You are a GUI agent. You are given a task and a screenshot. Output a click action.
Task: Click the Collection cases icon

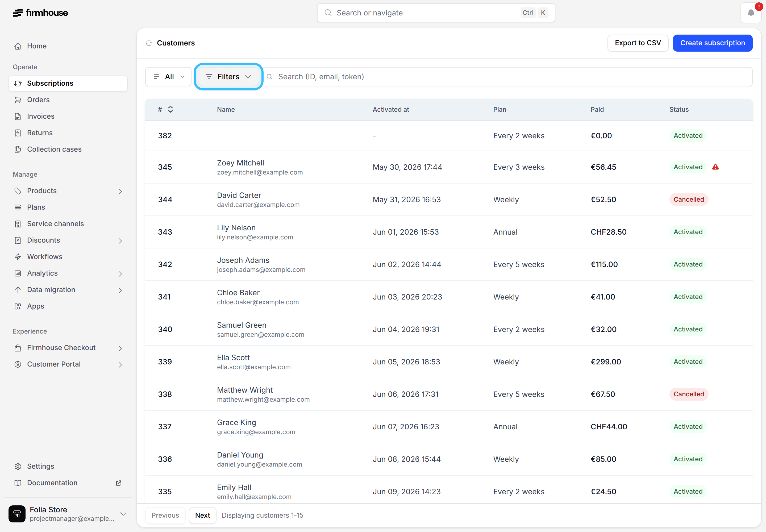click(18, 149)
